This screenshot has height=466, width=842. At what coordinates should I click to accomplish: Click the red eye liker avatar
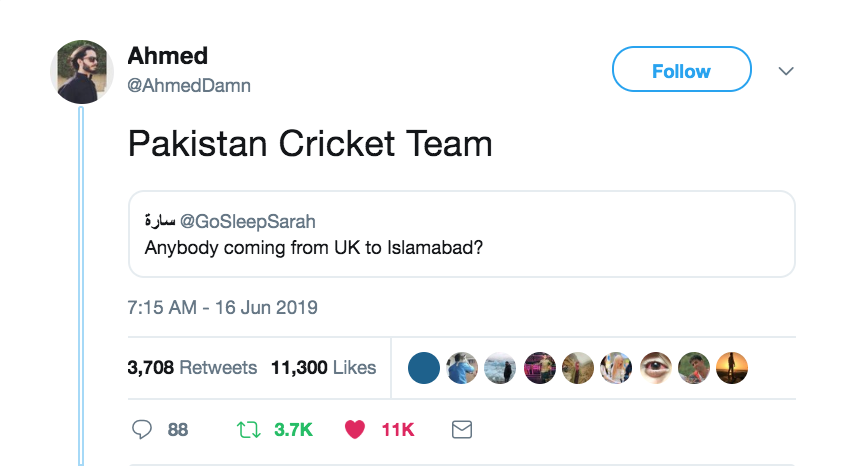(656, 368)
